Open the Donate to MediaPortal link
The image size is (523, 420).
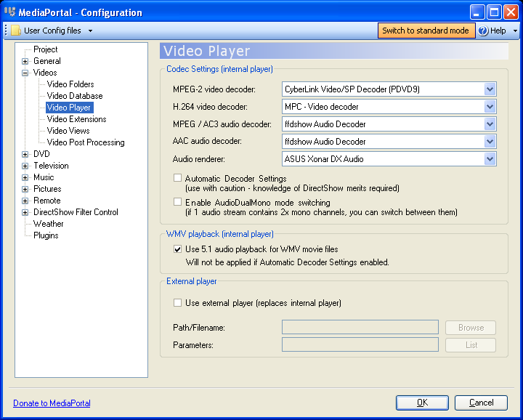[52, 403]
